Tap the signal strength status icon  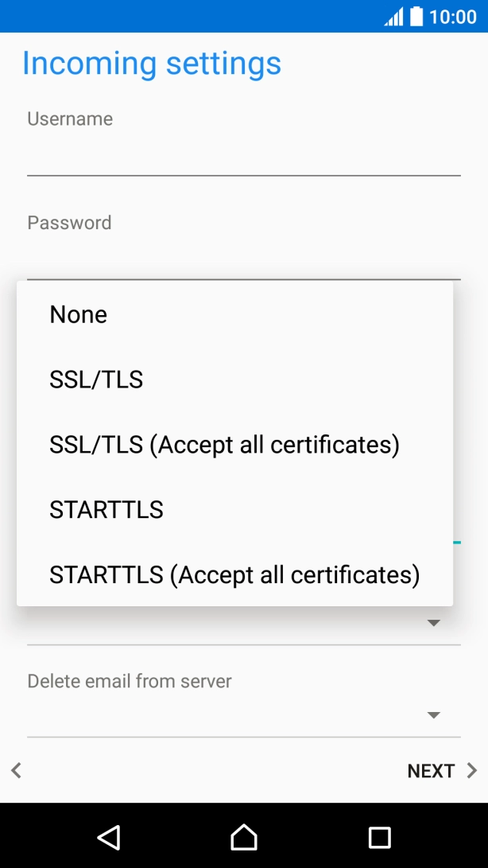coord(393,17)
